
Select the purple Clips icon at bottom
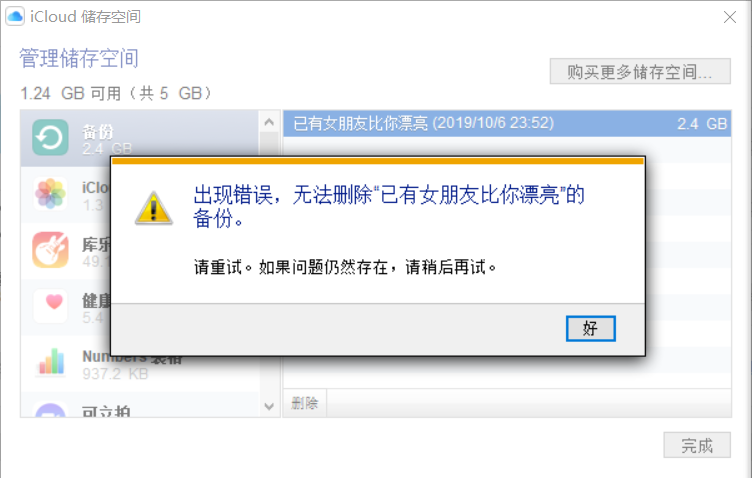(50, 410)
